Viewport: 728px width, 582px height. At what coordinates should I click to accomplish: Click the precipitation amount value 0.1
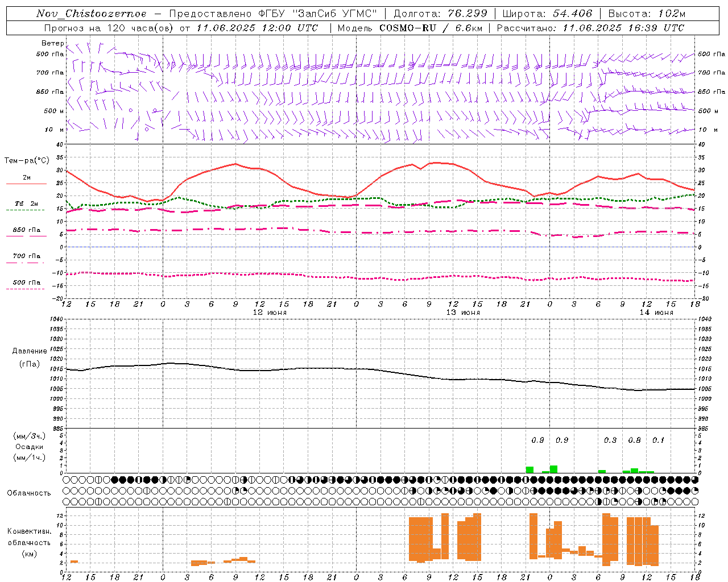click(658, 440)
